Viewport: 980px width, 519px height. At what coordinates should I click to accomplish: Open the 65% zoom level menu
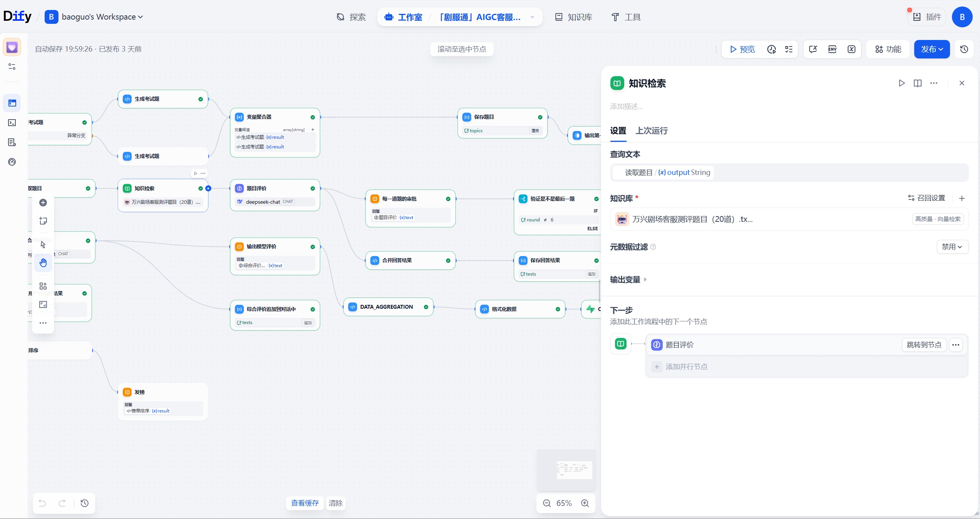click(x=564, y=503)
